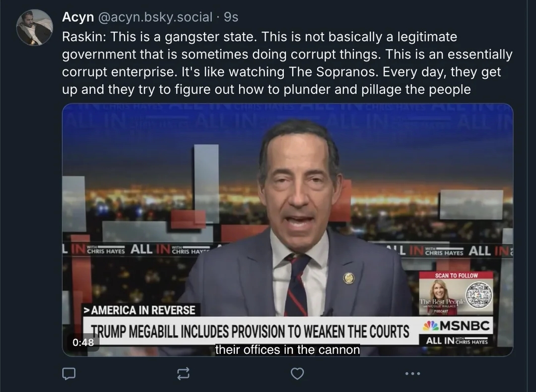
Task: Click the MSNBC peacock logo
Action: pos(430,326)
